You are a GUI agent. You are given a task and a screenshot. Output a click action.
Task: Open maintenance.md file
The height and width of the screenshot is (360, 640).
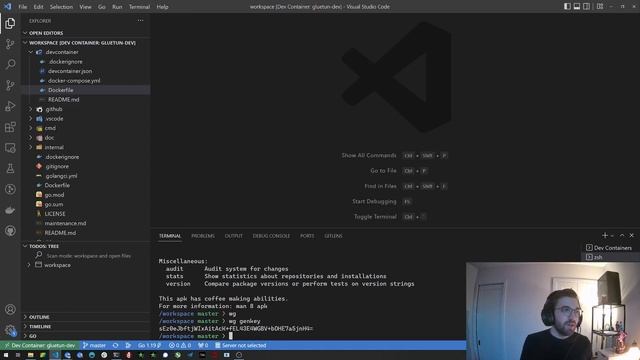[86, 223]
